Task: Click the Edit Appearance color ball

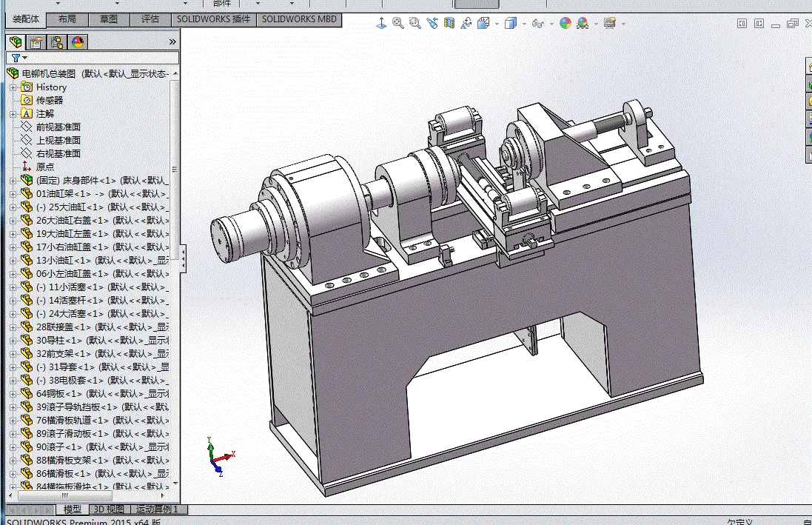Action: coord(565,24)
